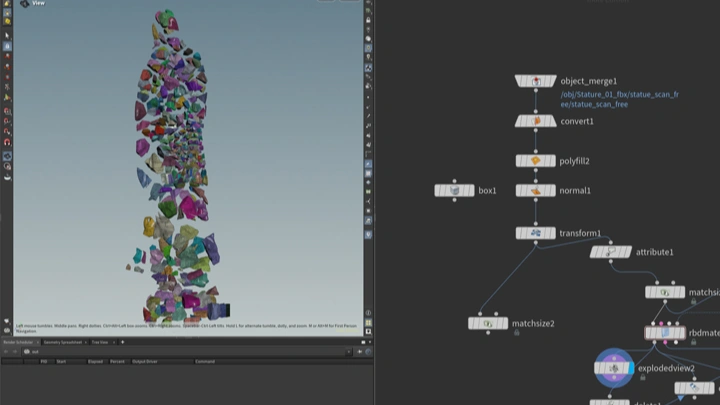
Task: Click the Percent column header
Action: pos(117,362)
